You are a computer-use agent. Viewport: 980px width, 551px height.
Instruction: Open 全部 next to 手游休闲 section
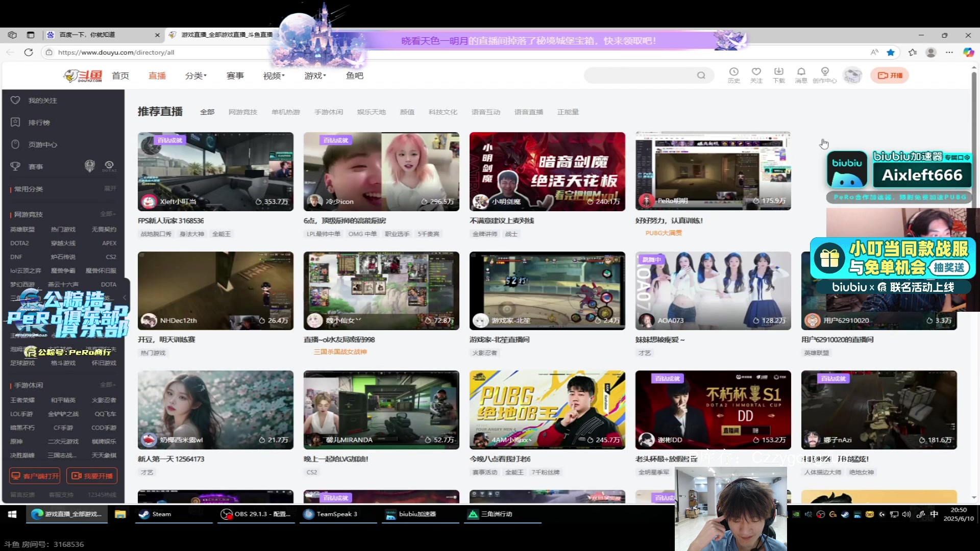108,385
